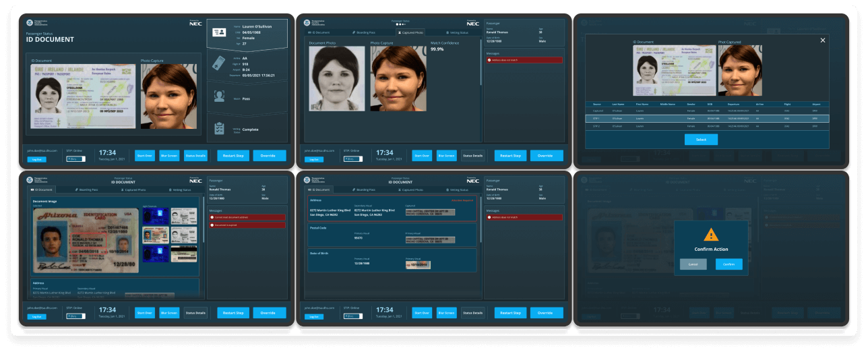Click Select button in record selection dialog
Screen dimensions: 868x352
coord(701,140)
